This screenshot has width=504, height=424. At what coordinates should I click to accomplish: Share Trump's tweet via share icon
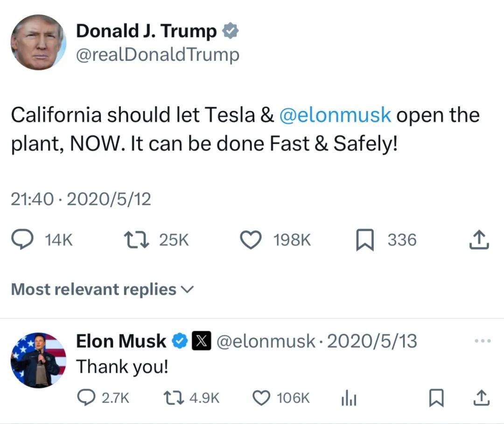(479, 240)
